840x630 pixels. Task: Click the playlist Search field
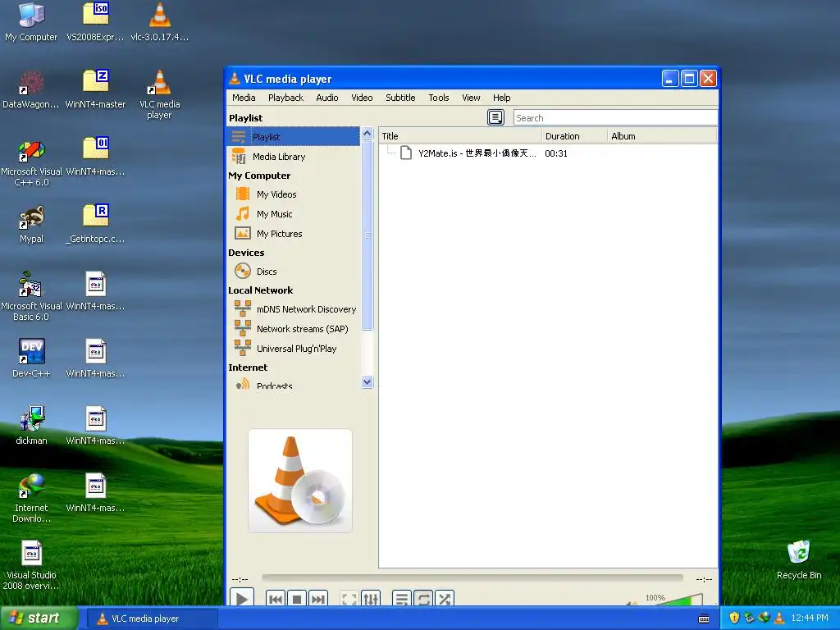click(615, 118)
